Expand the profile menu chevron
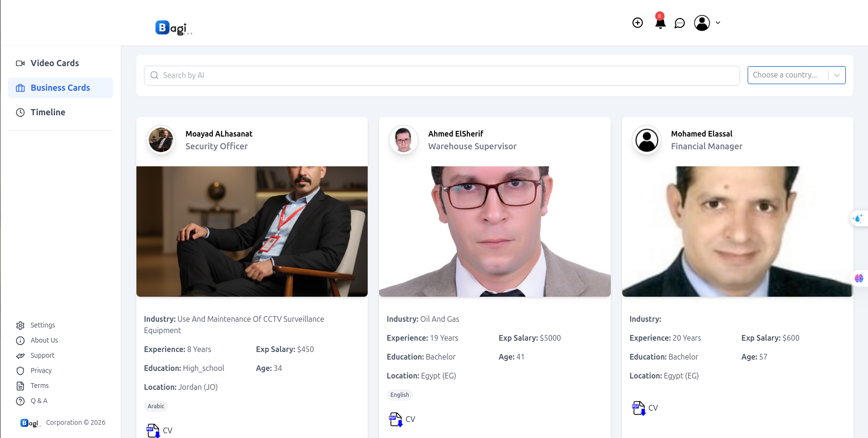Image resolution: width=868 pixels, height=438 pixels. pyautogui.click(x=718, y=23)
